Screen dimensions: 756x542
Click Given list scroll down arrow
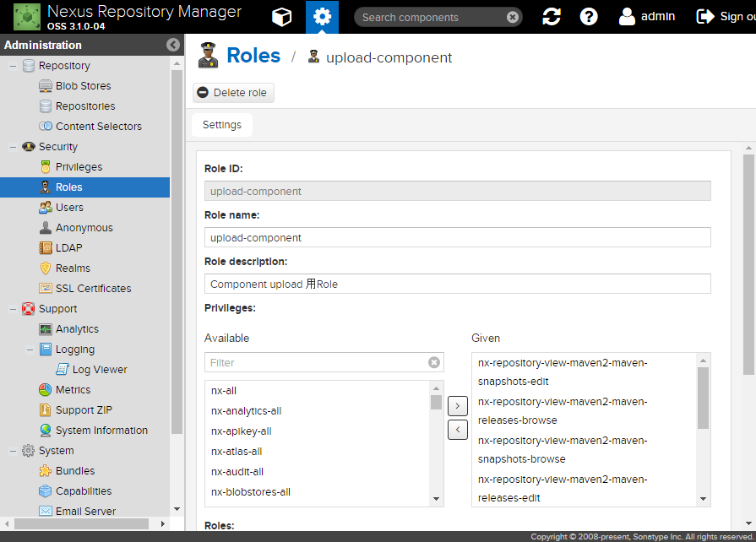(x=703, y=499)
